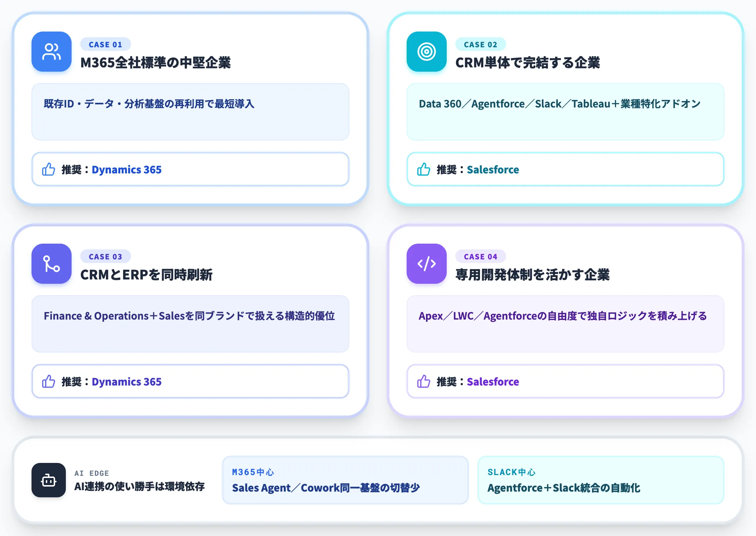
Task: Click Salesforce recommendation in CASE 02
Action: tap(493, 169)
